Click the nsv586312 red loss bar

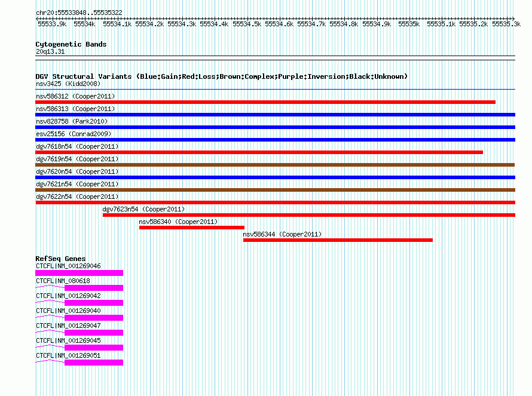tap(265, 102)
